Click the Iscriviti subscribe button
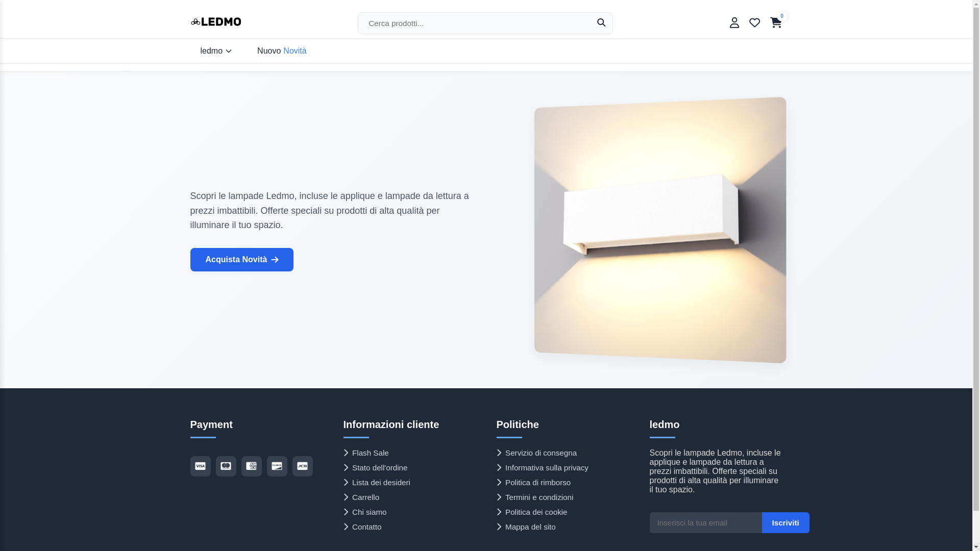Image resolution: width=980 pixels, height=551 pixels. coord(786,523)
